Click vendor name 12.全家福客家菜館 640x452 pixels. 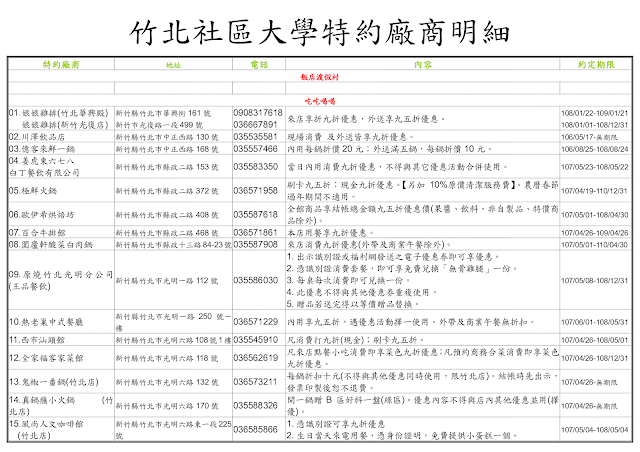click(46, 358)
